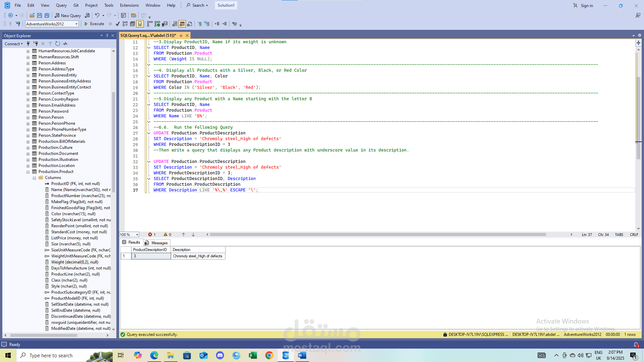Viewport: 644px width, 362px height.
Task: Click Refresh icon in Object Explorer
Action: [58, 44]
